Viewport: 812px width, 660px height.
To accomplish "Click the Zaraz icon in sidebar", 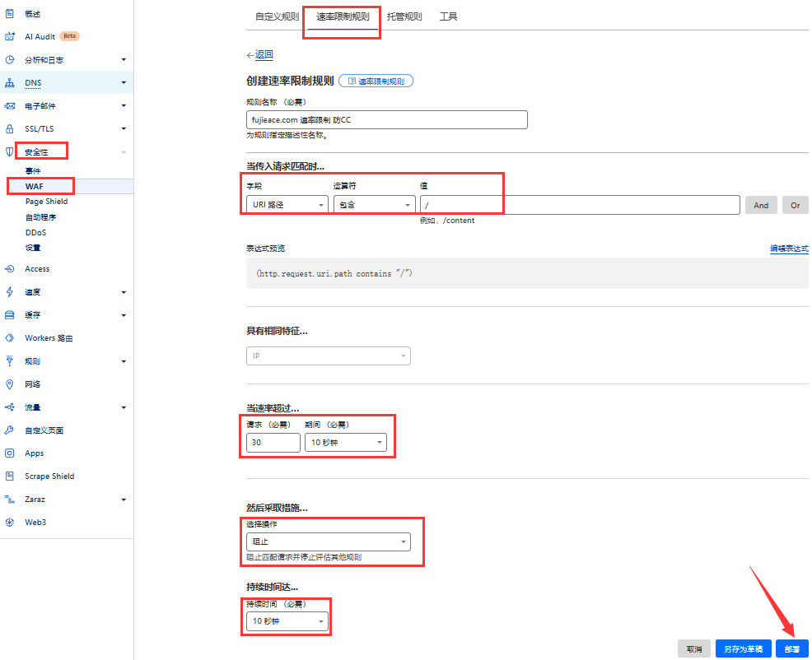I will coord(9,500).
